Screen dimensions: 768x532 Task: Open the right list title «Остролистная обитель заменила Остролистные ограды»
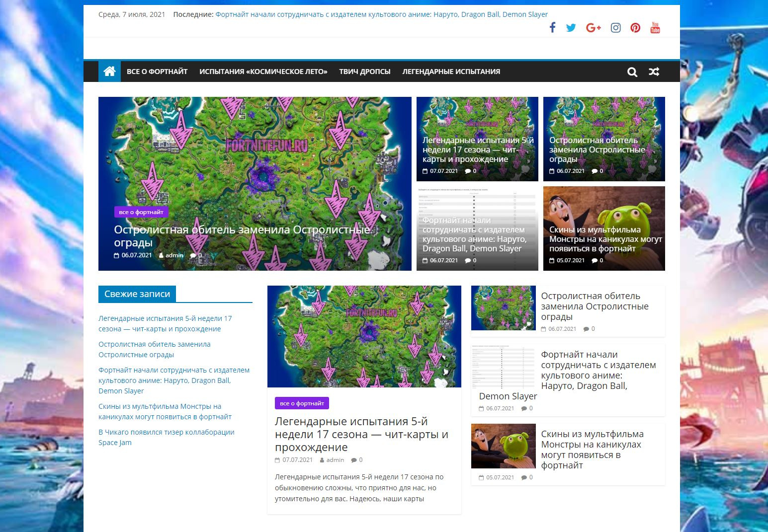595,306
